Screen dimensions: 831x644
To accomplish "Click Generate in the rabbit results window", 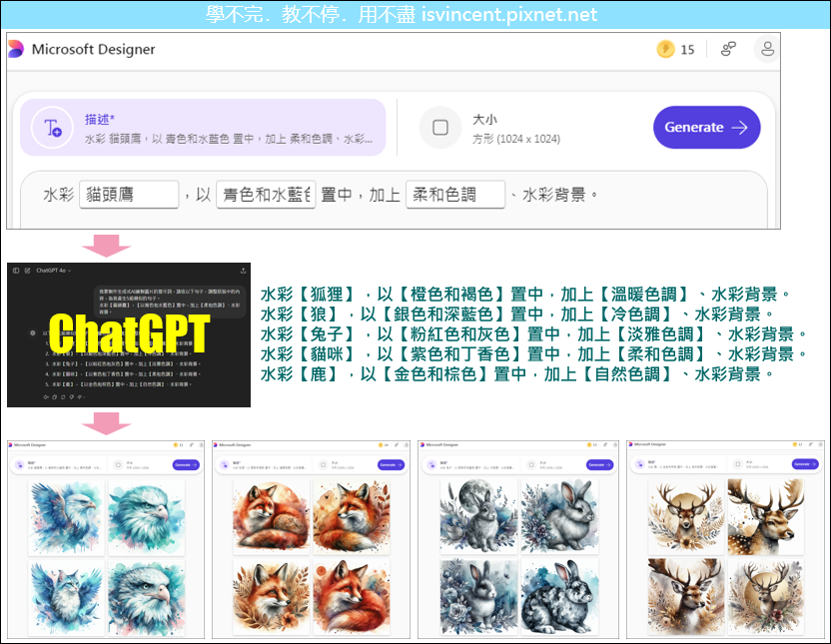I will pos(600,465).
